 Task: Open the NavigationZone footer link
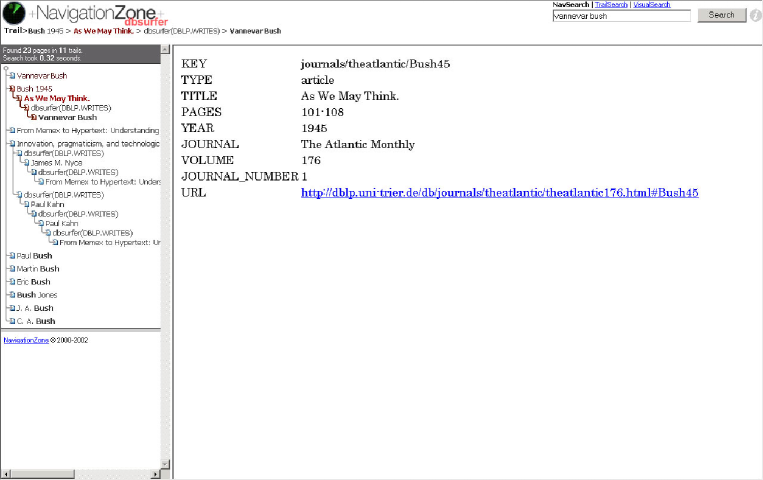(26, 340)
